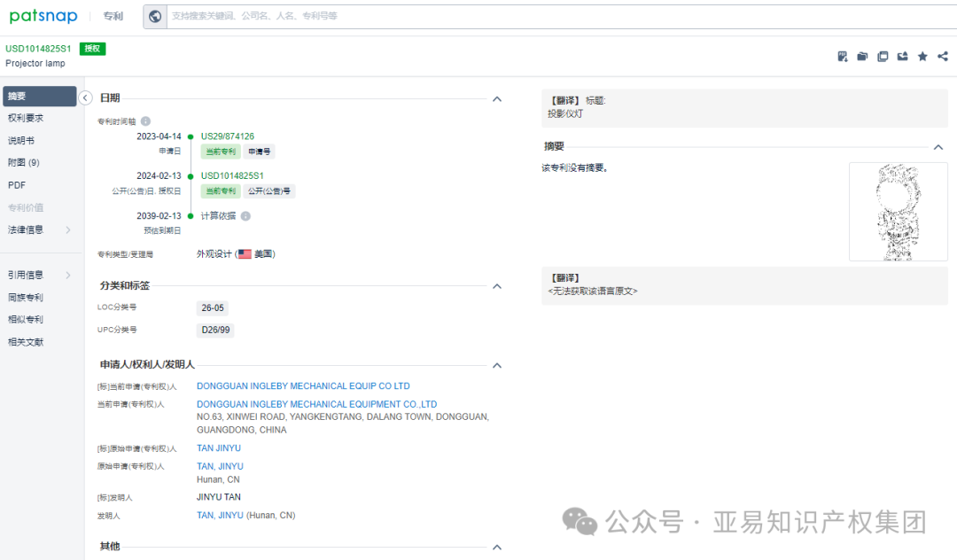Collapse the 分类和标签 section
This screenshot has width=957, height=560.
[x=497, y=286]
